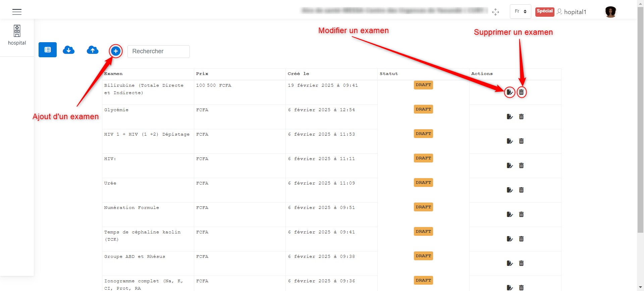Select the Glycémie exam name

click(x=116, y=110)
